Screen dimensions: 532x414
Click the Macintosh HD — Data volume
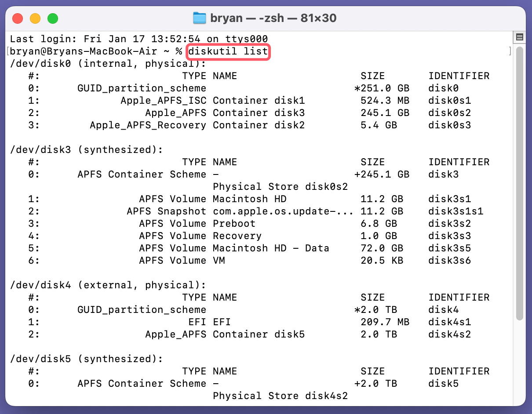pyautogui.click(x=270, y=248)
